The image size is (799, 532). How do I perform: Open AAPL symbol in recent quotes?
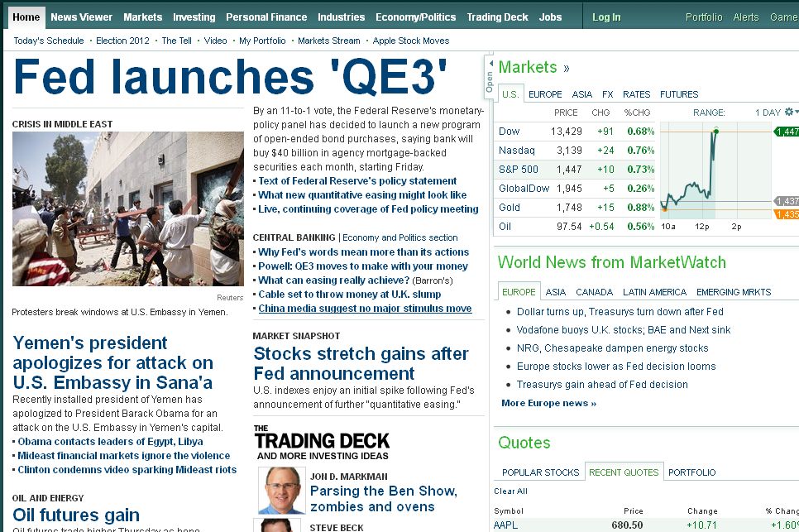pyautogui.click(x=505, y=525)
